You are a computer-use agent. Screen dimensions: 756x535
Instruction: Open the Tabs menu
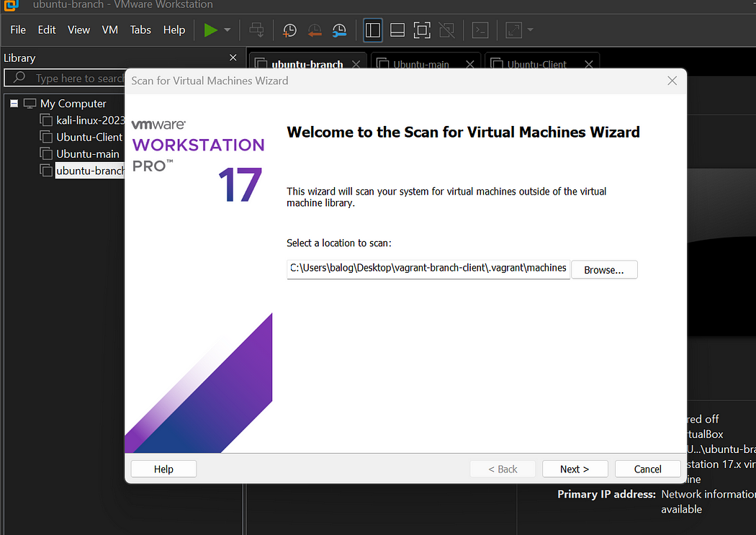click(140, 30)
